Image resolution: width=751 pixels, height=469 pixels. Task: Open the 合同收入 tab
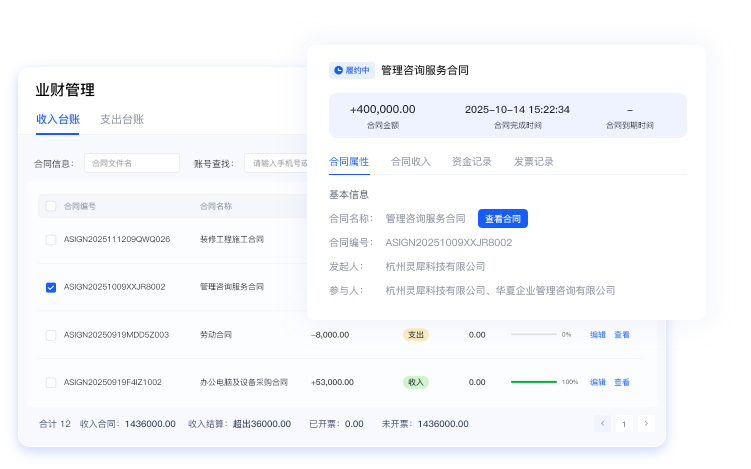[410, 162]
